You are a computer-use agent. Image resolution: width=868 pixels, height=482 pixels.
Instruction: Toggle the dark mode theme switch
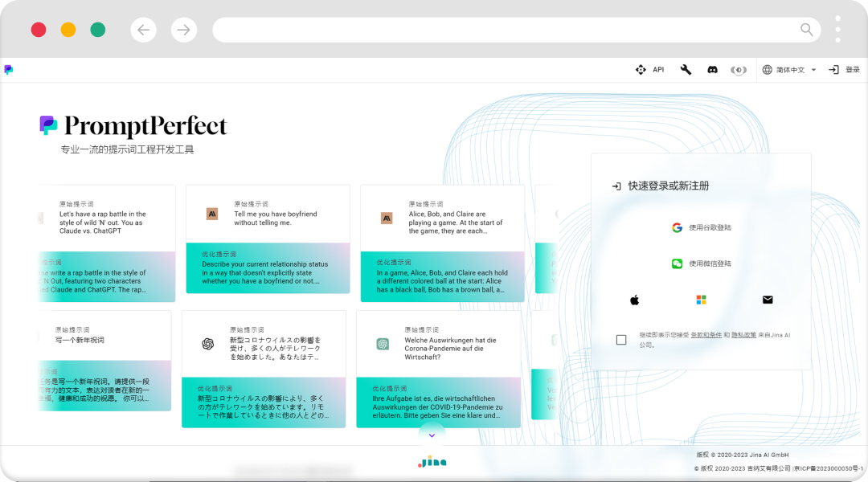click(739, 70)
